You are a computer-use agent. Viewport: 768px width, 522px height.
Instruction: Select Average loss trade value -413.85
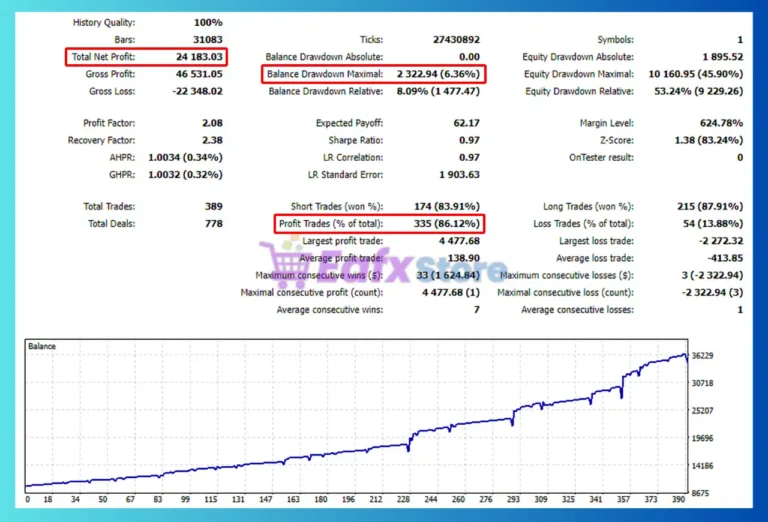coord(725,258)
